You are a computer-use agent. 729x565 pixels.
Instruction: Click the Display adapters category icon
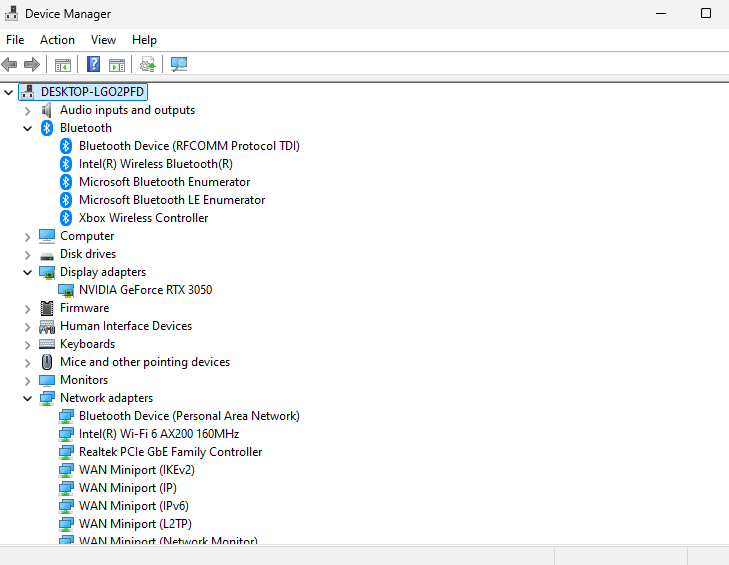[47, 273]
